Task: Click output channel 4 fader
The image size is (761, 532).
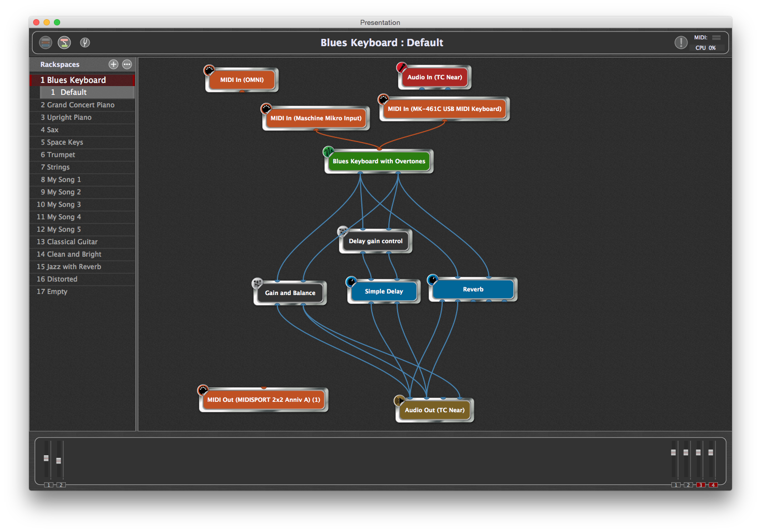Action: (x=711, y=453)
